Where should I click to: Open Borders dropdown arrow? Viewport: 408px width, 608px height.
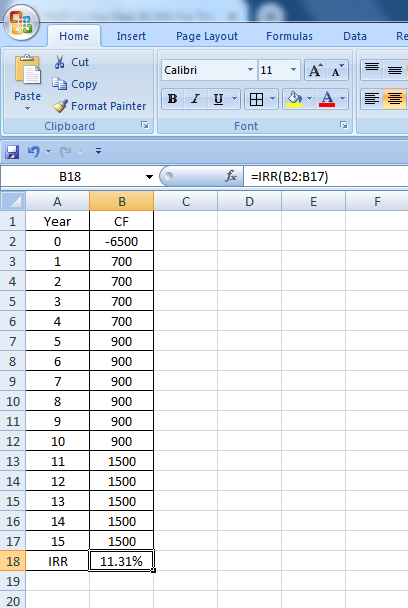(x=272, y=99)
